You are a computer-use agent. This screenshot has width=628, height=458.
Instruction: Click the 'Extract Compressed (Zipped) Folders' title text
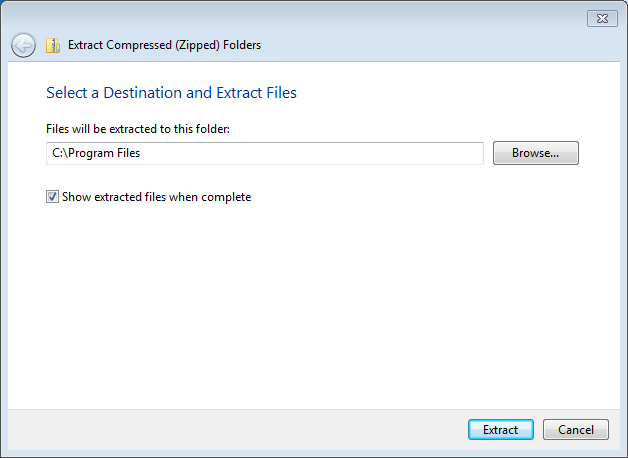pos(164,45)
